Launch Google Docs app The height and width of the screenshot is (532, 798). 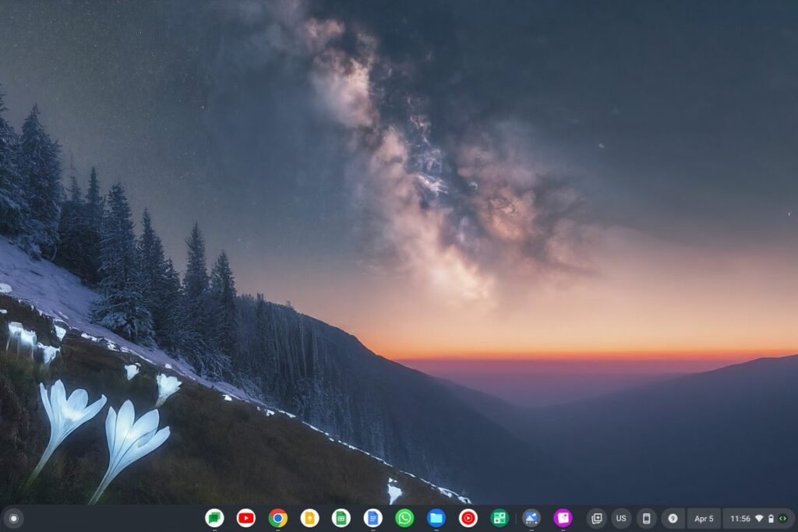373,518
